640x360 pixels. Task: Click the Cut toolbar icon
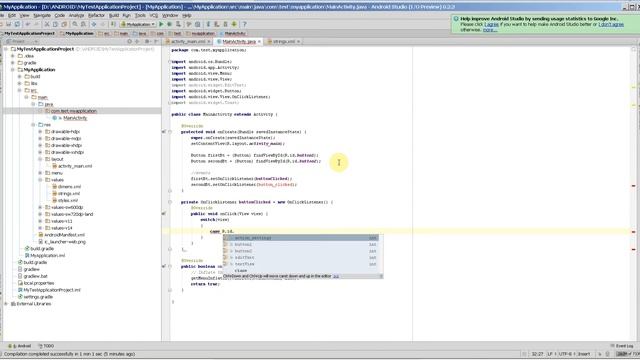click(47, 24)
